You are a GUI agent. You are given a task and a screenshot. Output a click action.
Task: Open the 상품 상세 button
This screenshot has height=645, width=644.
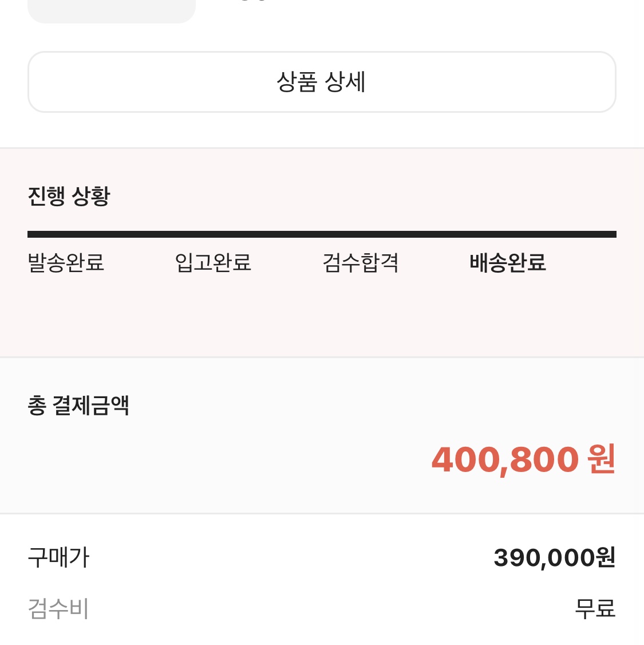(322, 82)
